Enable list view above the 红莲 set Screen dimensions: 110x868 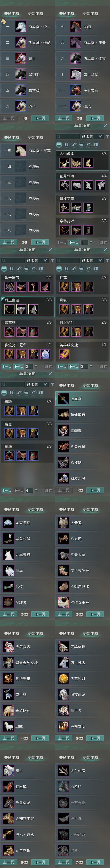59,269
